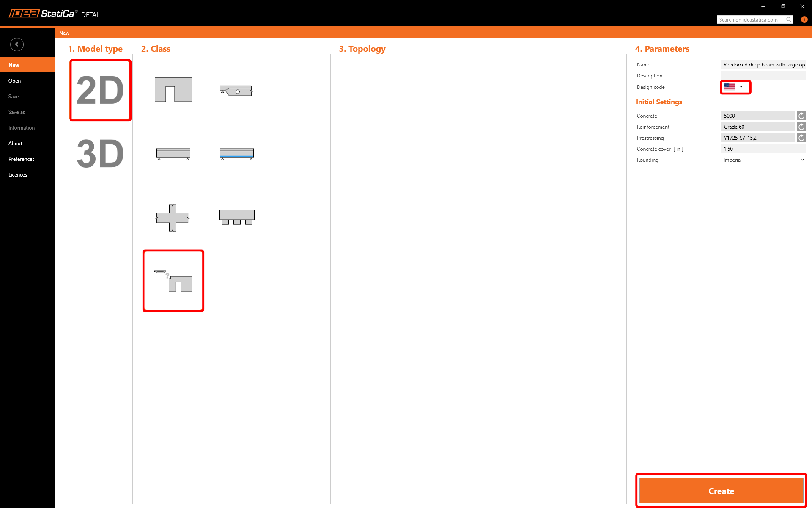The width and height of the screenshot is (812, 508).
Task: Pick the cross-shaped frame joint class icon
Action: [173, 218]
